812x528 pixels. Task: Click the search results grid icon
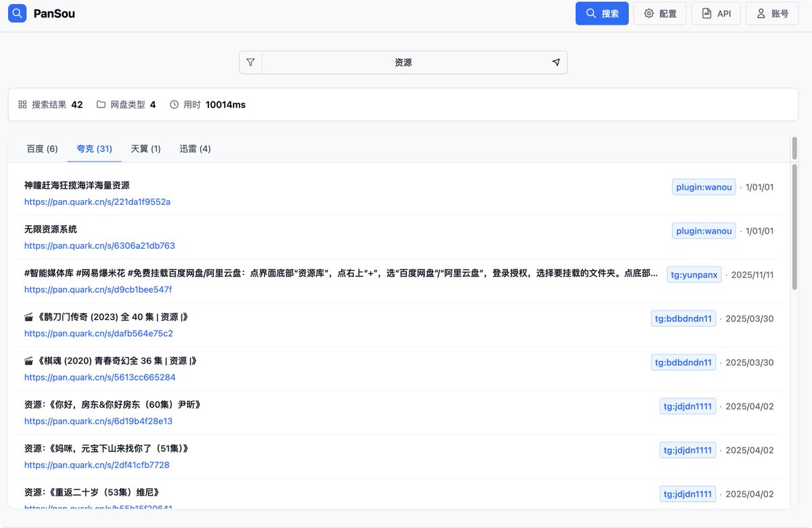click(22, 105)
